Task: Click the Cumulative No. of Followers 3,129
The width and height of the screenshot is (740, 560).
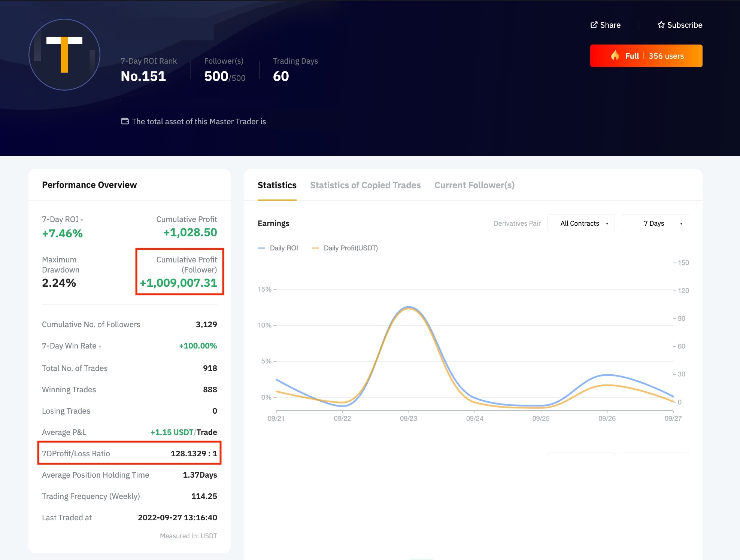Action: (206, 325)
